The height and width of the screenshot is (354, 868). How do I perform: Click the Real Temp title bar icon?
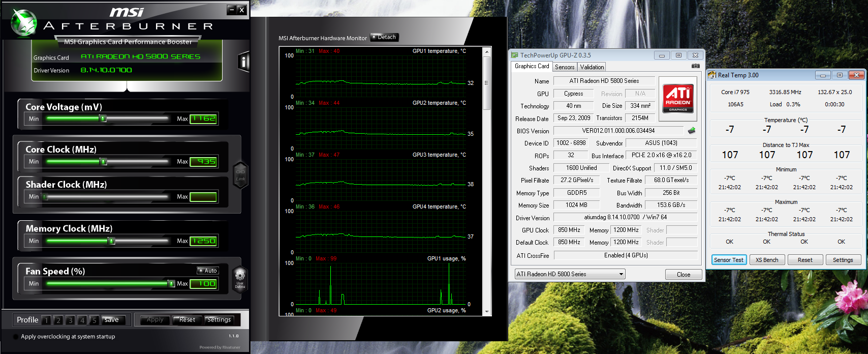coord(712,75)
